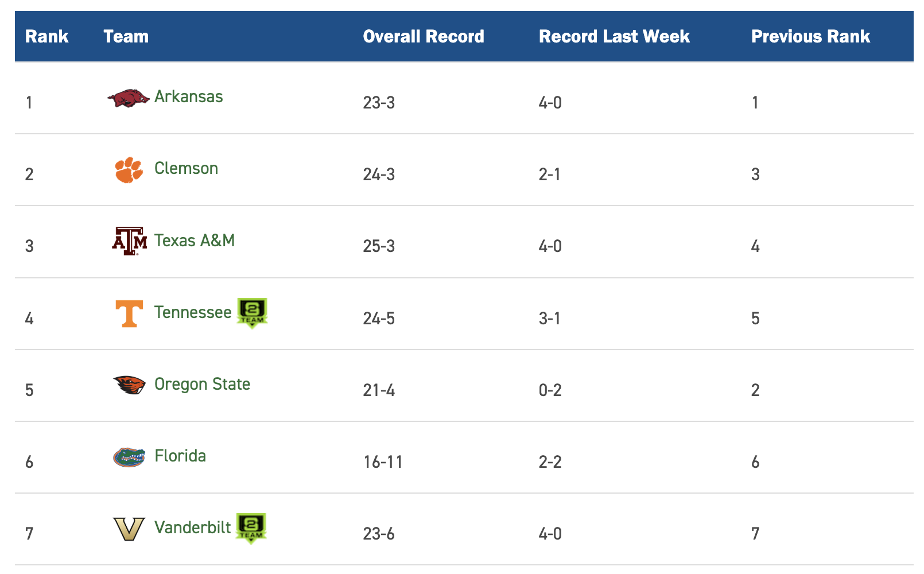Click the Clemson tiger paw logo

point(129,170)
